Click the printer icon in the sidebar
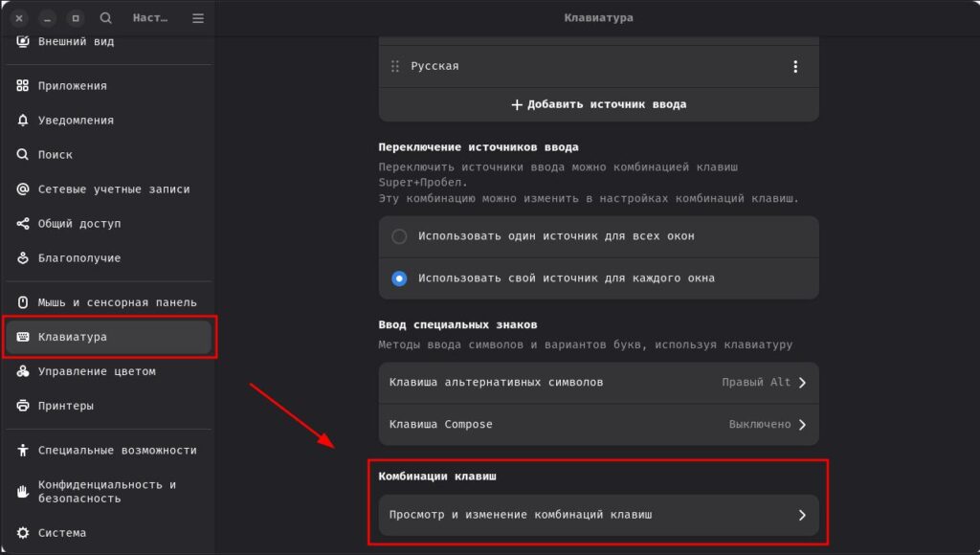This screenshot has width=980, height=555. pyautogui.click(x=23, y=406)
